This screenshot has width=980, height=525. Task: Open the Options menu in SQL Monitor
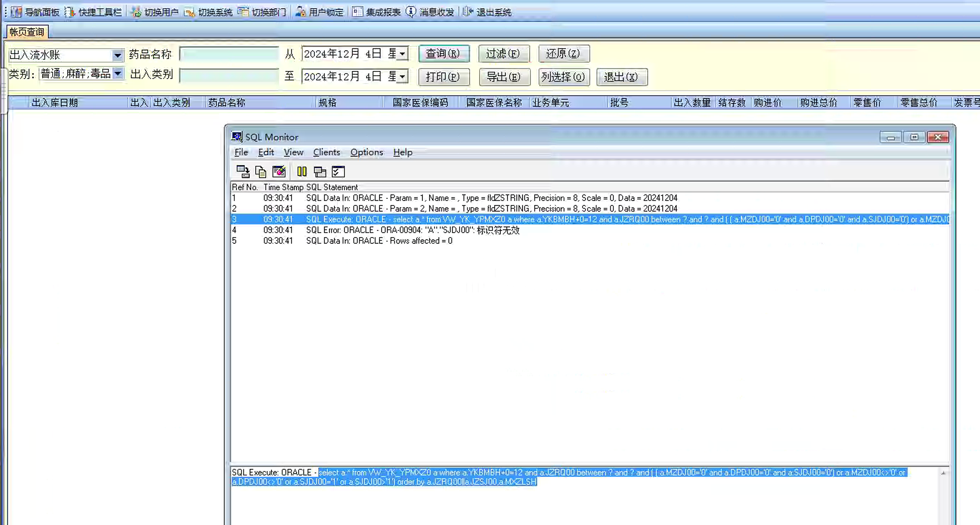(366, 153)
